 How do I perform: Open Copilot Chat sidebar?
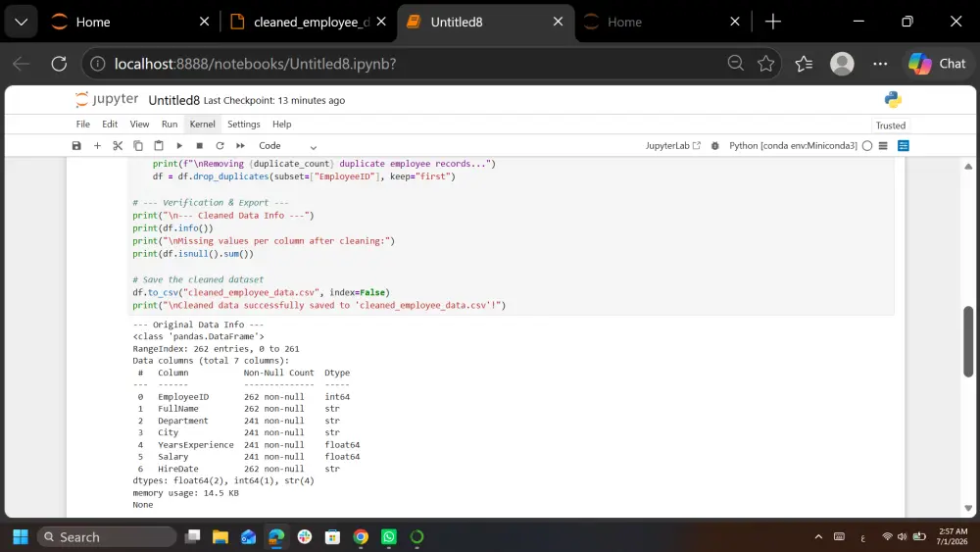(x=937, y=63)
